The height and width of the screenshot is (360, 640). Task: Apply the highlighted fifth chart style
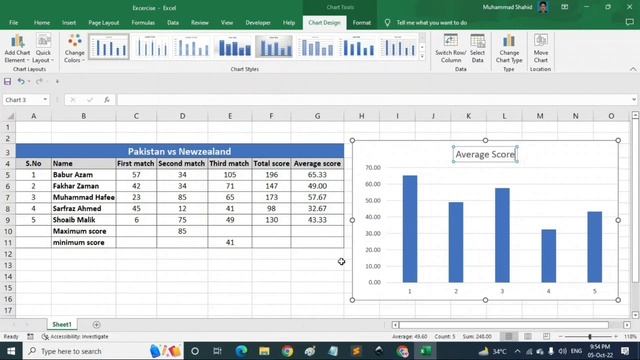pos(274,47)
